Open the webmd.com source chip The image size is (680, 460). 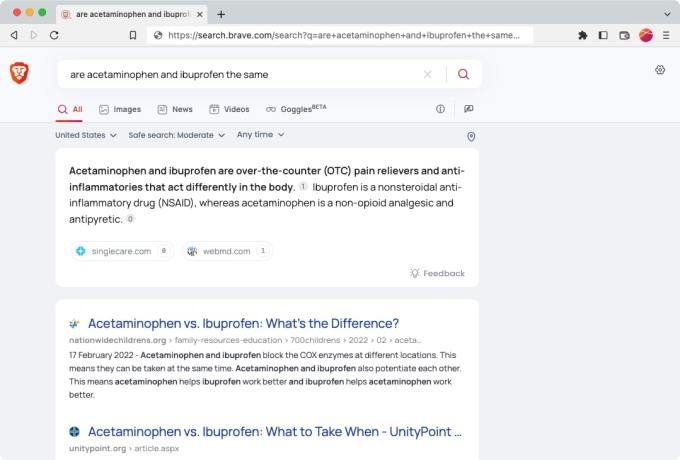(228, 251)
